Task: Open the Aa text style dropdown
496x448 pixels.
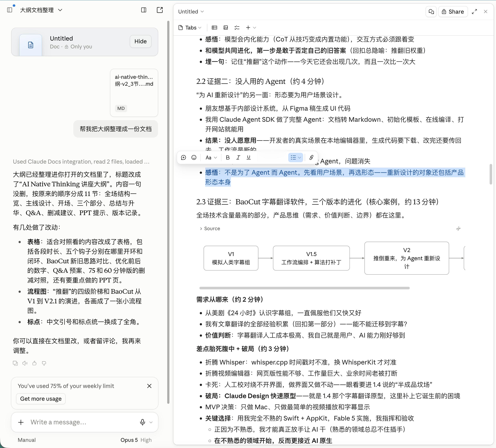Action: pos(211,157)
